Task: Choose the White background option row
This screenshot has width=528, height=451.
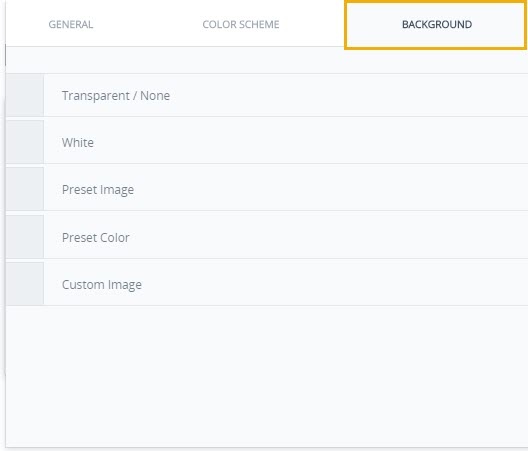Action: [267, 142]
